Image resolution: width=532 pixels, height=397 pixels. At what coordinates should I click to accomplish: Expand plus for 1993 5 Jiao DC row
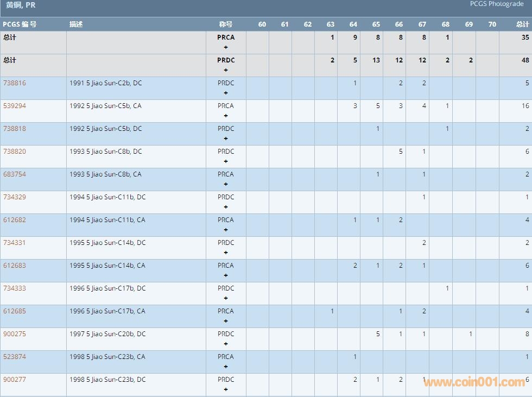point(226,161)
